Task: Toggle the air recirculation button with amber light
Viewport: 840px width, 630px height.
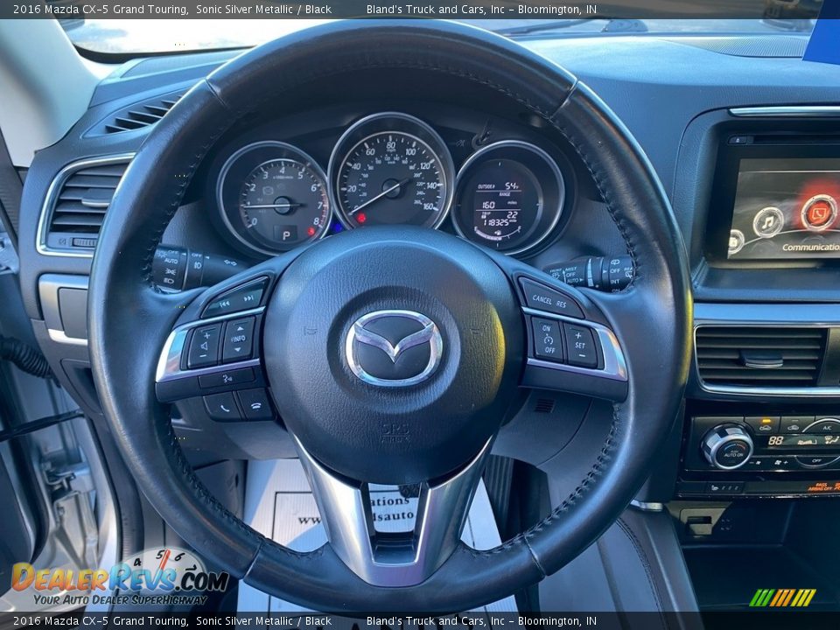Action: click(x=765, y=425)
